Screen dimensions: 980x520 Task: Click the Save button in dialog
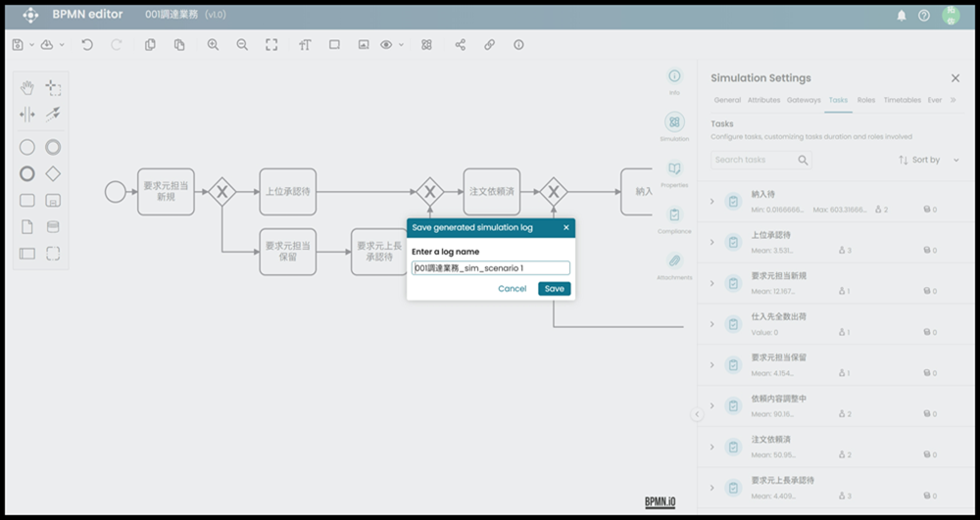click(x=554, y=289)
